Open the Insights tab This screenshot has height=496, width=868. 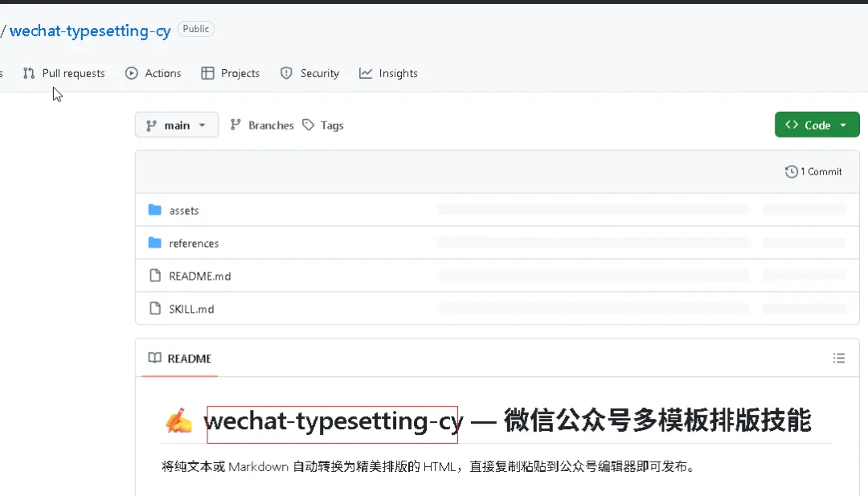pyautogui.click(x=389, y=73)
